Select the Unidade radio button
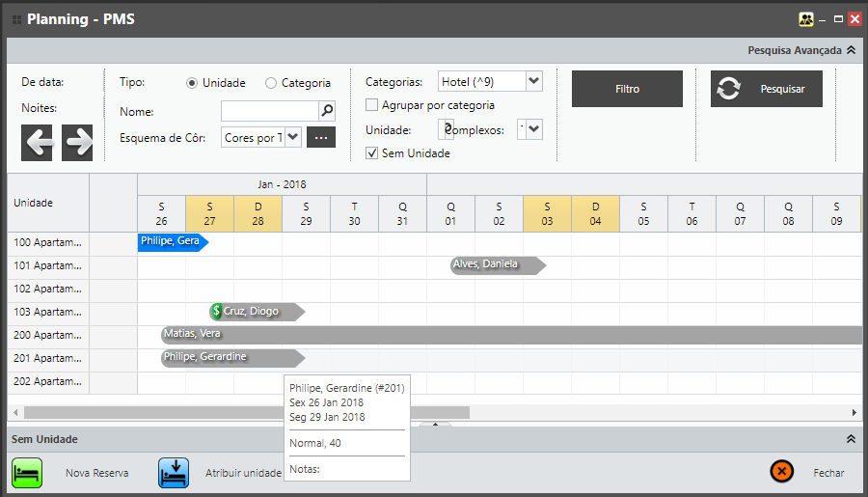This screenshot has width=868, height=497. tap(192, 83)
